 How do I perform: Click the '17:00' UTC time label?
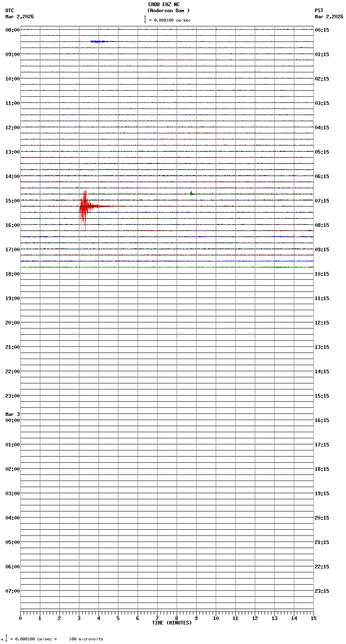[13, 250]
